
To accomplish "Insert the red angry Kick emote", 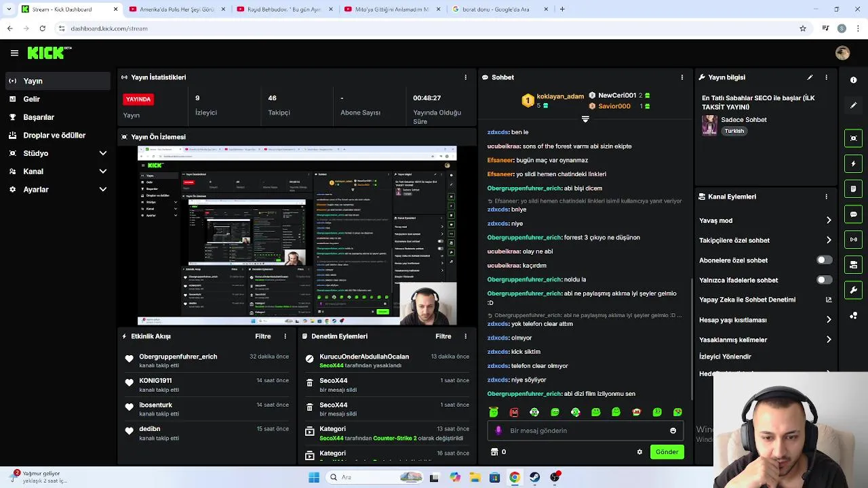I will [x=514, y=412].
